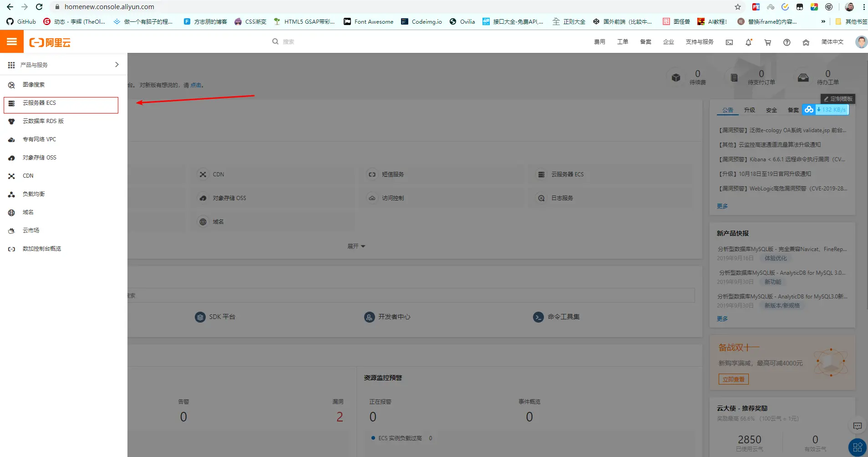This screenshot has width=868, height=457.
Task: Open the shopping cart icon
Action: point(767,42)
